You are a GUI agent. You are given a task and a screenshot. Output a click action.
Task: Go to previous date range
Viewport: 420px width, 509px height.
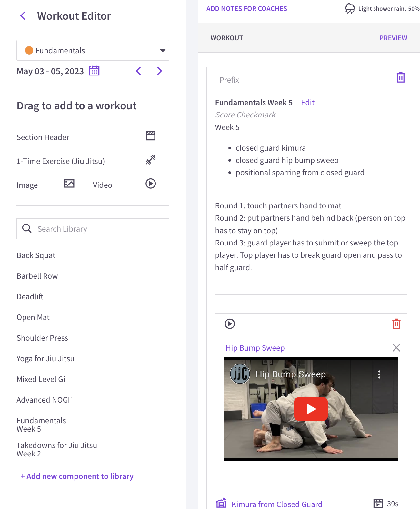(139, 71)
